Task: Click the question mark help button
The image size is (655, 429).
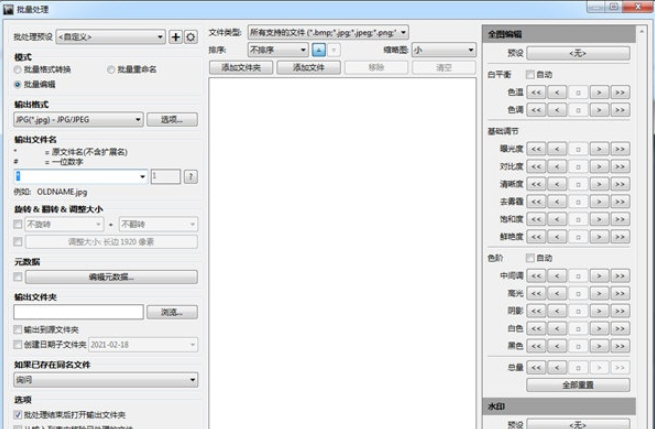Action: coord(190,177)
